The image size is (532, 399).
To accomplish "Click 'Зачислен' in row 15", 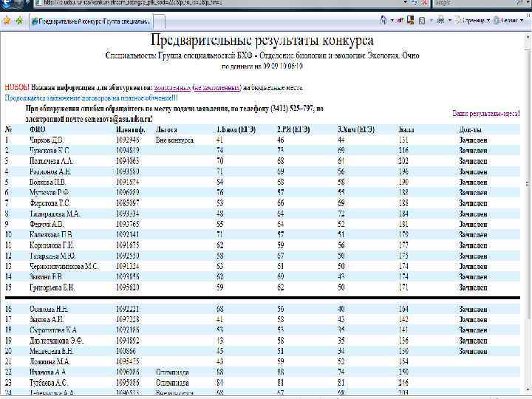I will 473,287.
